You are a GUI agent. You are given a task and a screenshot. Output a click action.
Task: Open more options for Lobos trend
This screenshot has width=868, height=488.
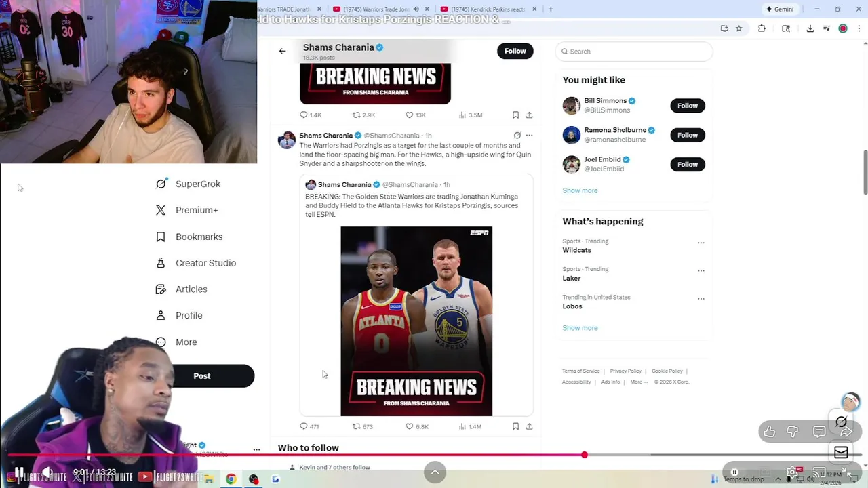pos(701,299)
